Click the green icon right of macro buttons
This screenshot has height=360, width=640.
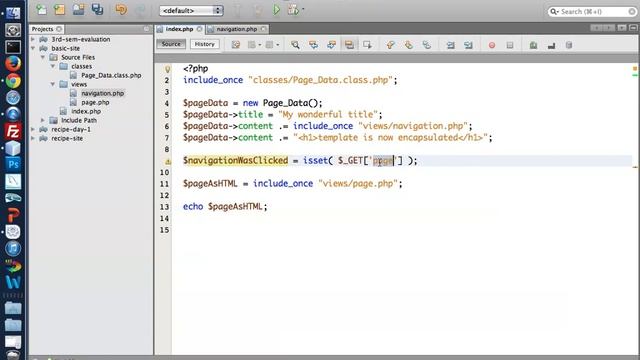click(x=533, y=45)
